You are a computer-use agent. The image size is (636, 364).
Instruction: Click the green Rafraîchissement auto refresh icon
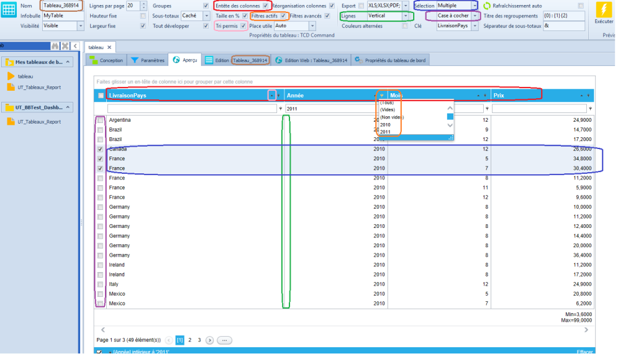coord(487,6)
